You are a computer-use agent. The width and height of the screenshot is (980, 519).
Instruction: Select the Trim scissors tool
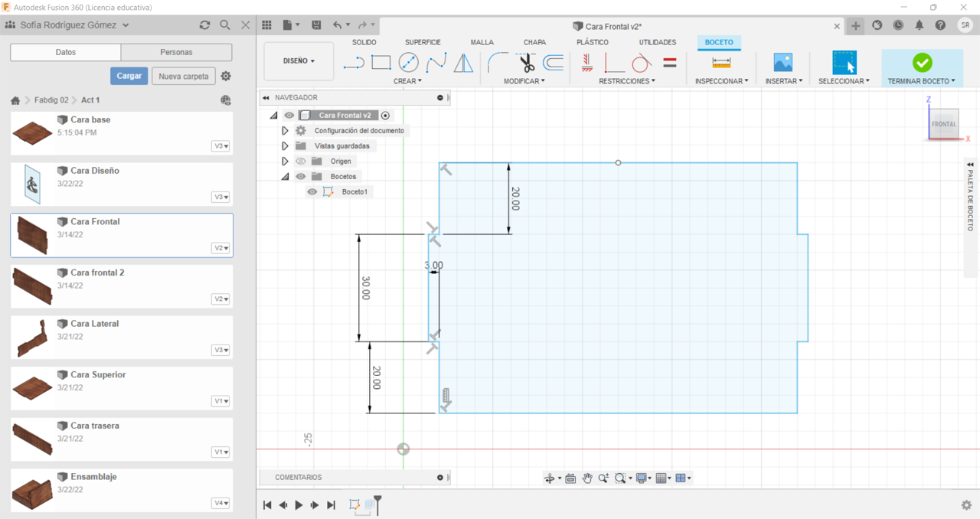point(526,63)
